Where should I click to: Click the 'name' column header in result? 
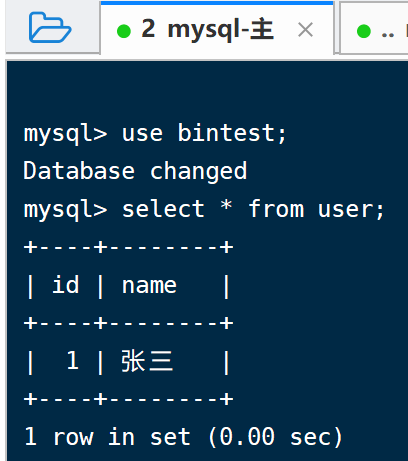pyautogui.click(x=149, y=286)
